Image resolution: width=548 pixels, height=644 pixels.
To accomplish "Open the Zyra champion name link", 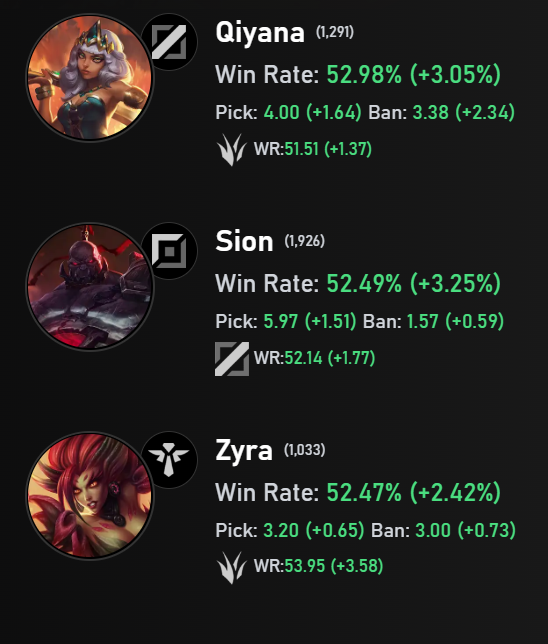I will [244, 451].
